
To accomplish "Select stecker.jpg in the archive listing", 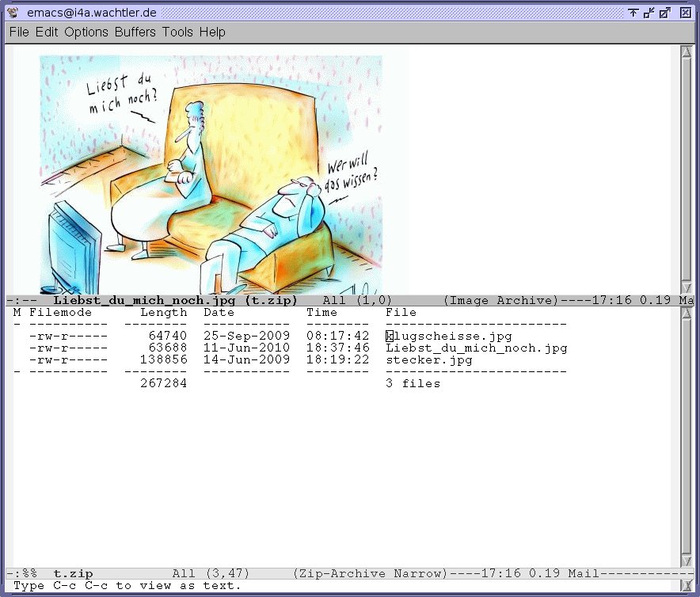I will coord(429,360).
